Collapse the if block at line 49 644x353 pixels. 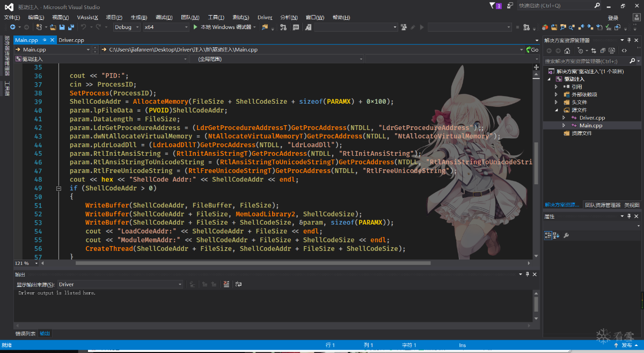(58, 189)
